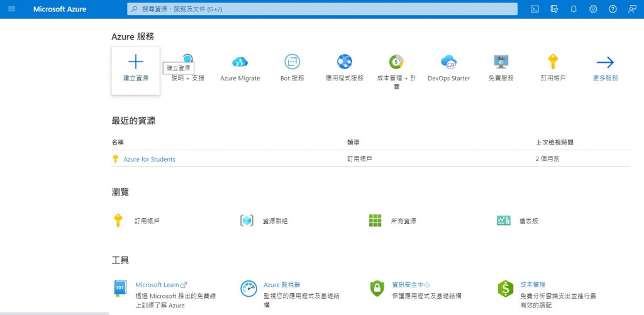Open Azure for Students resource link
Viewport: 644px width, 315px height.
point(149,159)
